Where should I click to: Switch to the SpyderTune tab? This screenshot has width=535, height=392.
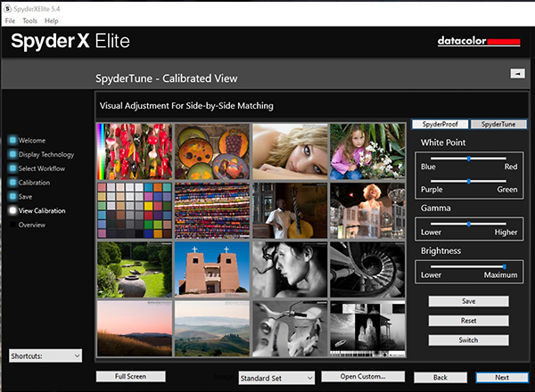pyautogui.click(x=498, y=125)
